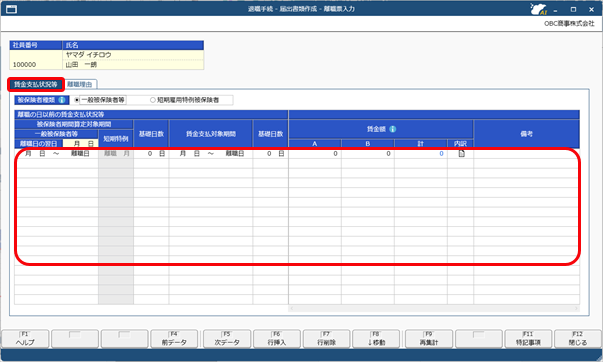
Task: Click the 備考 column header
Action: tap(526, 134)
